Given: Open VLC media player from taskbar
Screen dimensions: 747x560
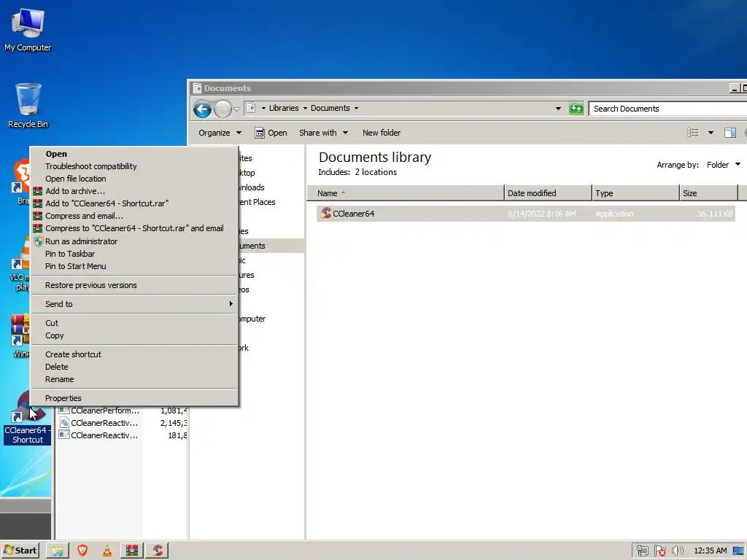Looking at the screenshot, I should (x=107, y=551).
